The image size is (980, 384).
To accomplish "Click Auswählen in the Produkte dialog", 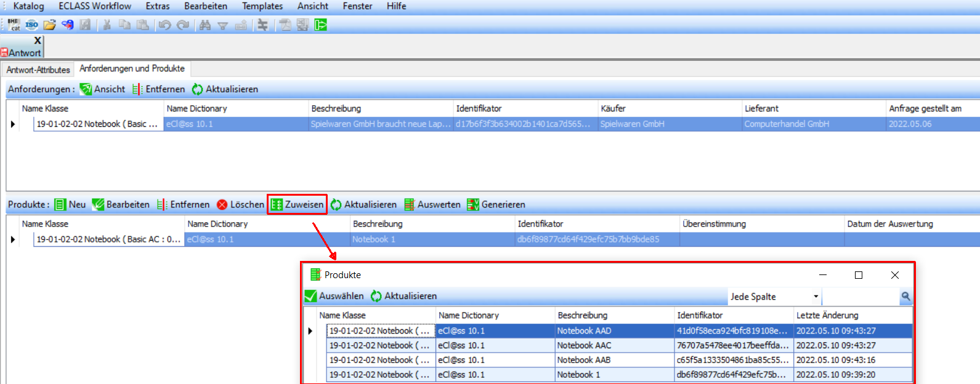I will tap(334, 296).
